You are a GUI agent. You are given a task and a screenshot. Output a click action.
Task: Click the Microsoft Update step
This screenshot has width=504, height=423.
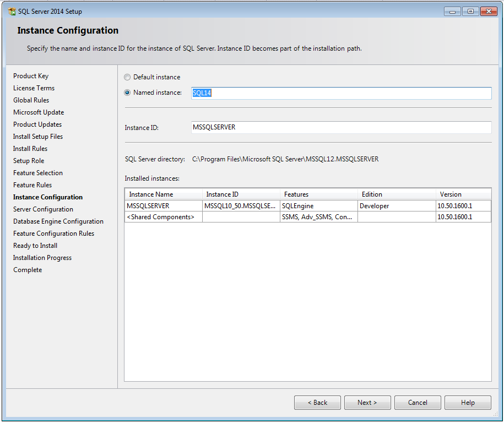[39, 112]
